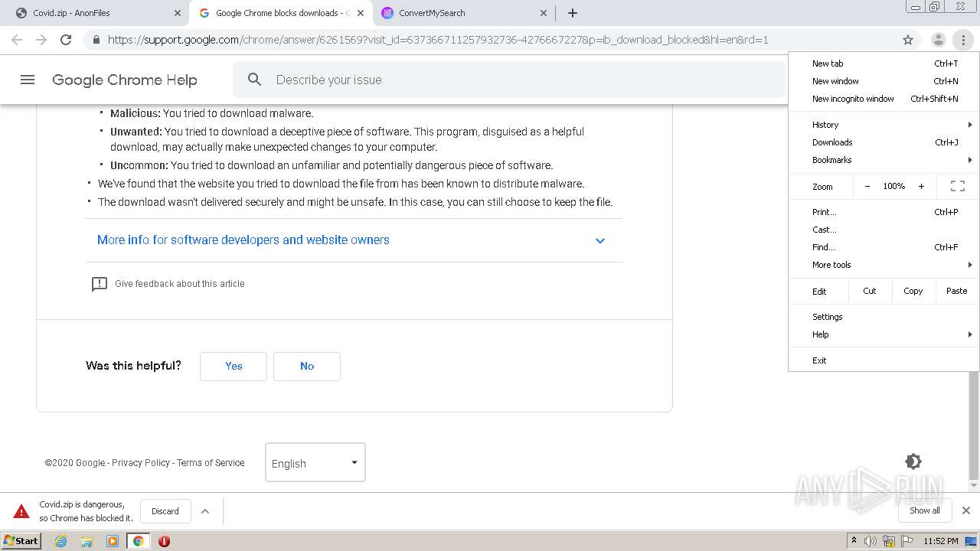Viewport: 980px width, 551px height.
Task: Close the Google Chrome blocks downloads tab
Action: [361, 13]
